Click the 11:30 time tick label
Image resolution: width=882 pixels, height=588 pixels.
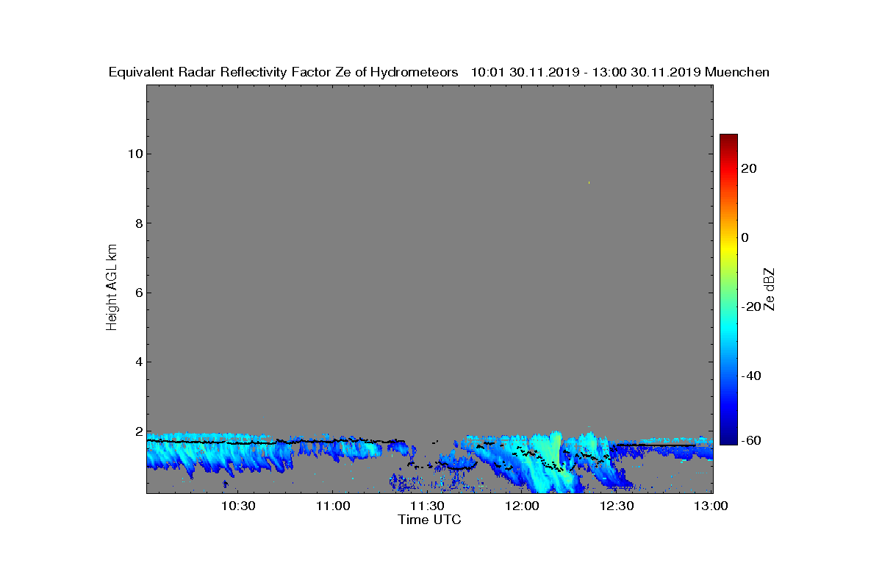[427, 506]
